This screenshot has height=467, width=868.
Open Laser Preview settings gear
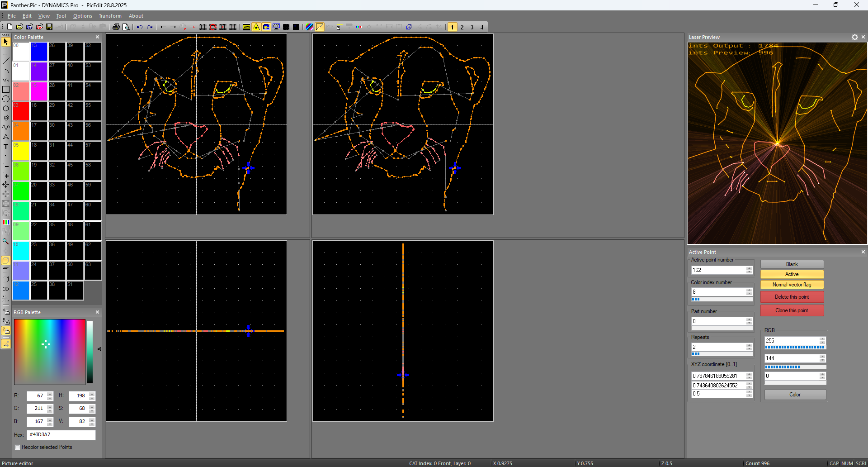pyautogui.click(x=854, y=37)
